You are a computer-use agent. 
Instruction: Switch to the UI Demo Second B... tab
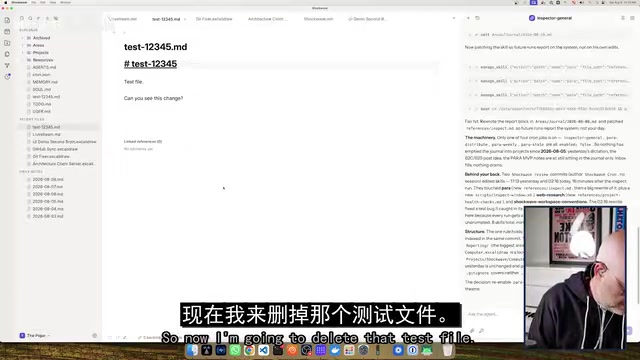[367, 19]
